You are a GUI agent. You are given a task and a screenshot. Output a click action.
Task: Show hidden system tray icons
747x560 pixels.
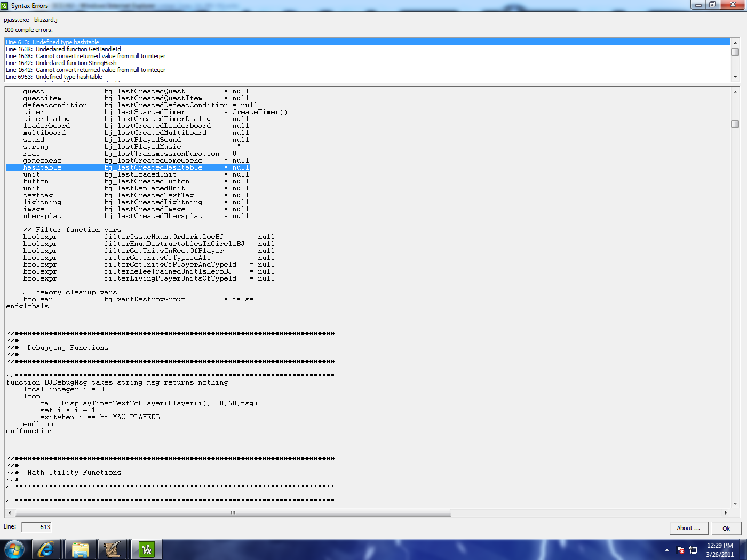click(x=667, y=550)
